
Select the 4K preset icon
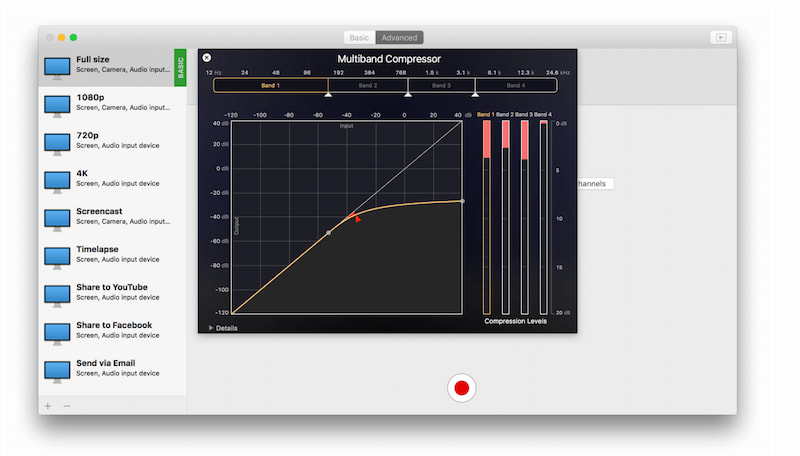[x=57, y=180]
